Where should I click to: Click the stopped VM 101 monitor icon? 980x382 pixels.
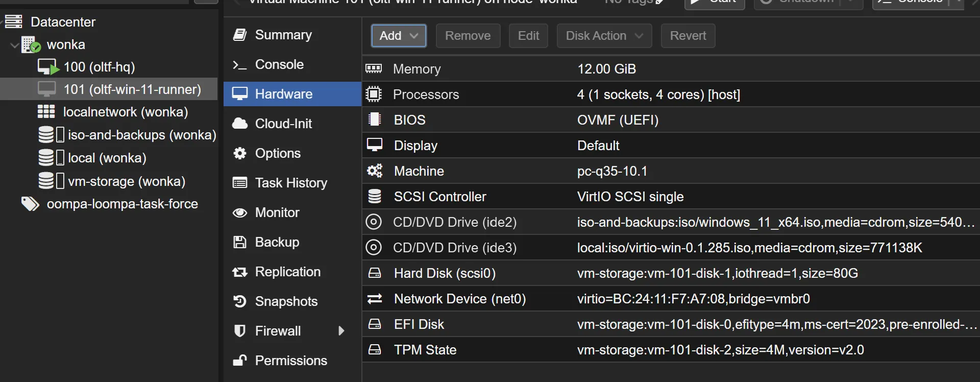click(47, 89)
